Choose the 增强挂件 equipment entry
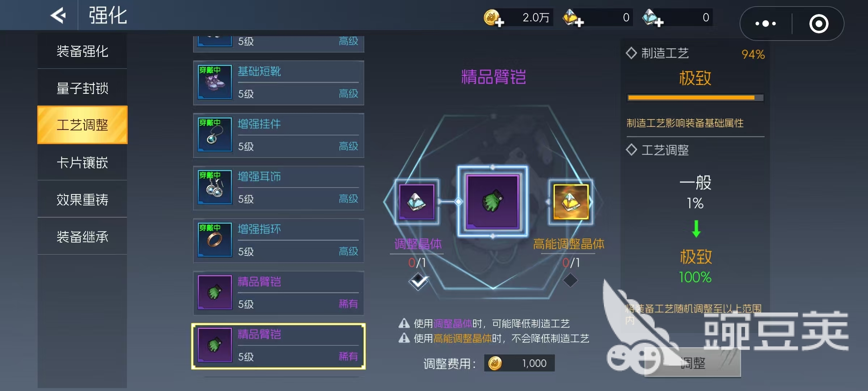Screen dimensions: 868x391 278,135
